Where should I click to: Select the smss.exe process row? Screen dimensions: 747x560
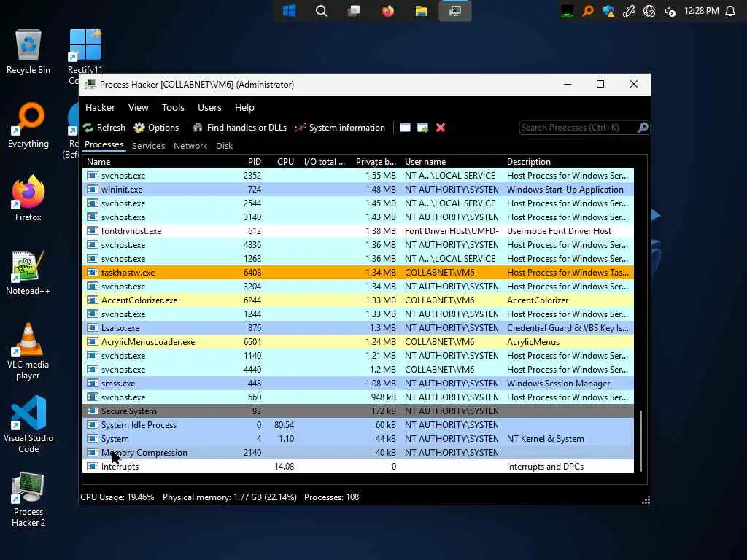pos(357,384)
